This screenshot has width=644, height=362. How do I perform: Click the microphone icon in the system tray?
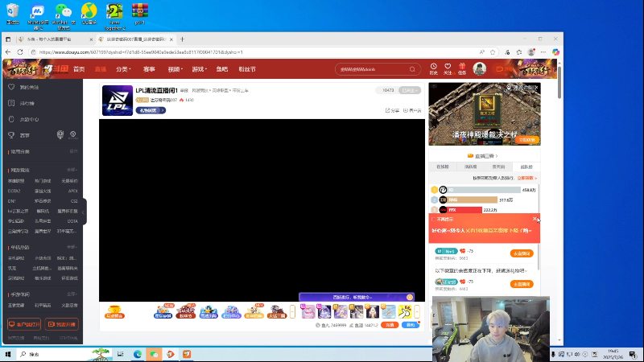(x=553, y=354)
